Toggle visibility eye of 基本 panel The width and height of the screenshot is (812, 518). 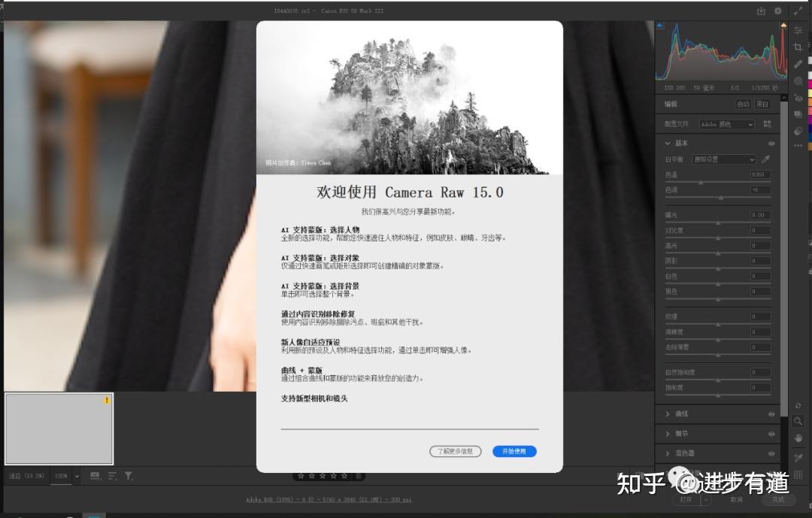[771, 144]
